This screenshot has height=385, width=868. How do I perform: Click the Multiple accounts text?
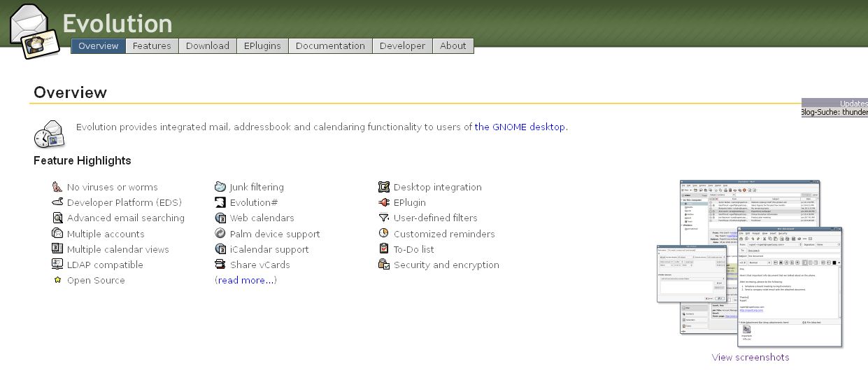click(x=105, y=234)
